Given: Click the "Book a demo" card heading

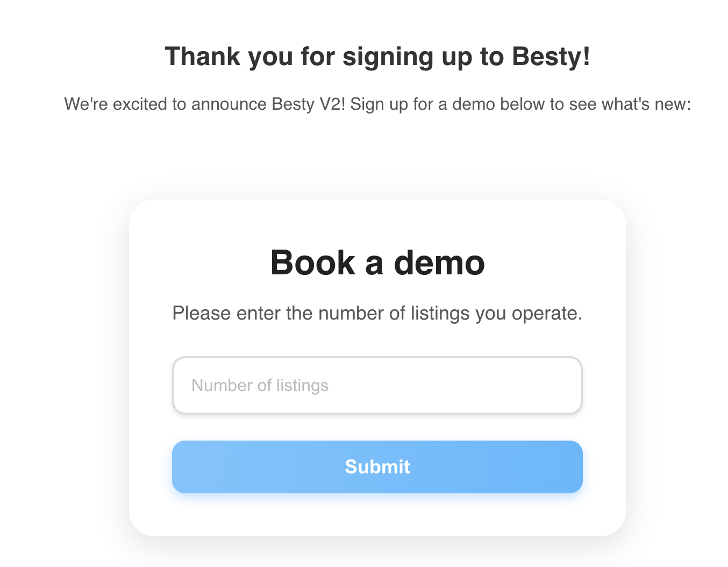Looking at the screenshot, I should pos(377,263).
